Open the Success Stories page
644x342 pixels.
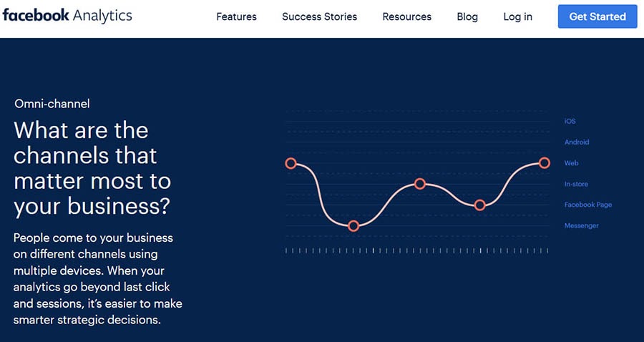319,17
